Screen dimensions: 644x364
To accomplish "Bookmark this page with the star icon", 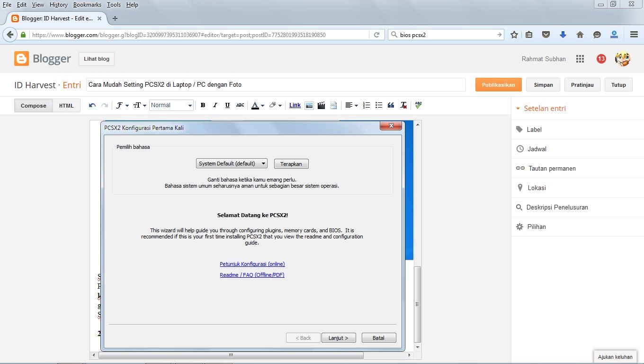I will [x=514, y=35].
